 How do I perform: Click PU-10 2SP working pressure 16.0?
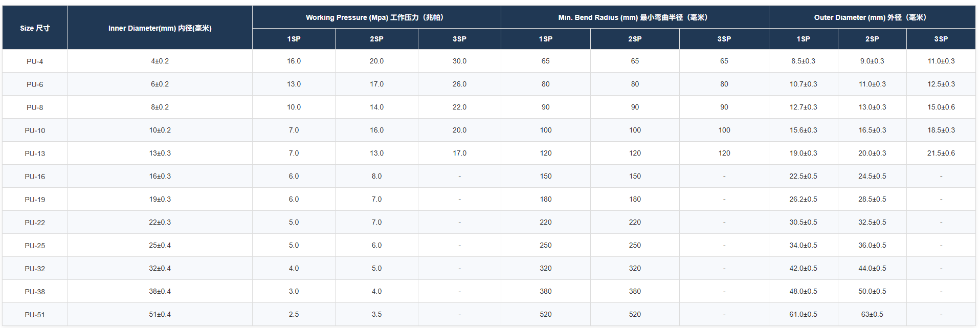376,130
